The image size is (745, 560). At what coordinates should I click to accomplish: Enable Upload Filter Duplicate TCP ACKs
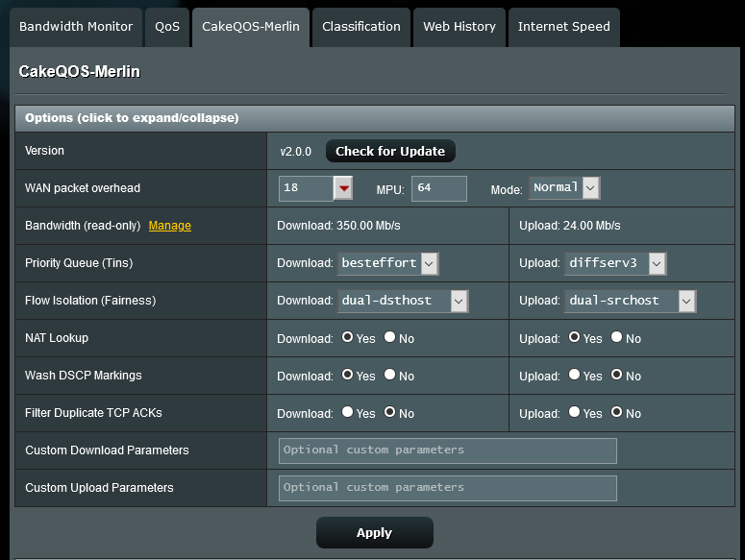tap(575, 413)
